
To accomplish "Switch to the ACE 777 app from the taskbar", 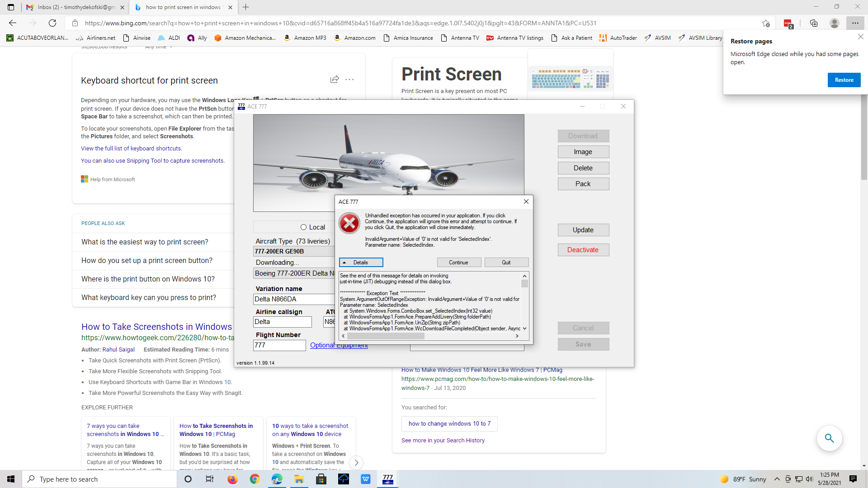I will click(387, 479).
